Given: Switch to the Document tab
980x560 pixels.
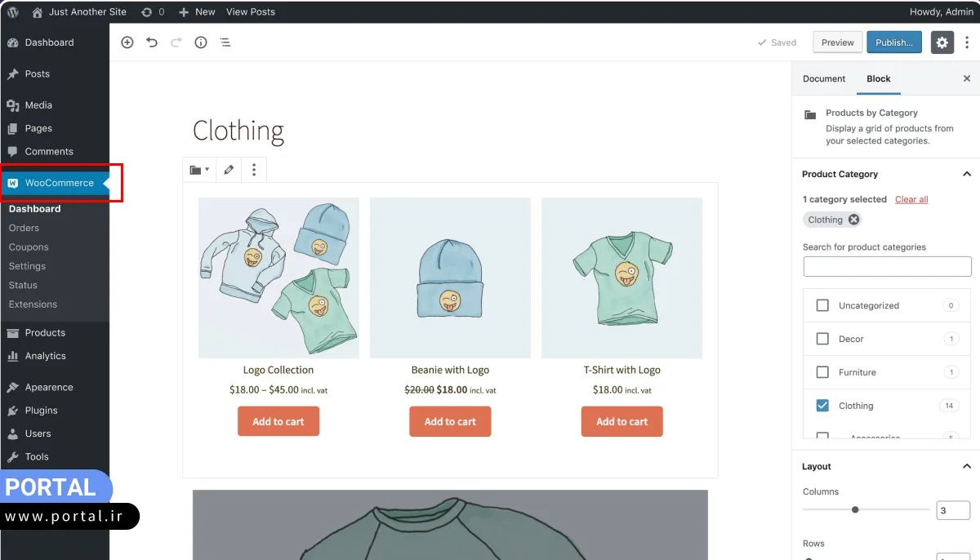Looking at the screenshot, I should tap(824, 78).
